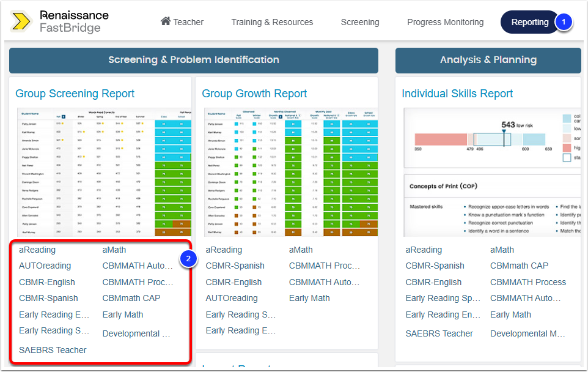
Task: Click the Renaissance FastBridge logo icon
Action: coord(21,22)
